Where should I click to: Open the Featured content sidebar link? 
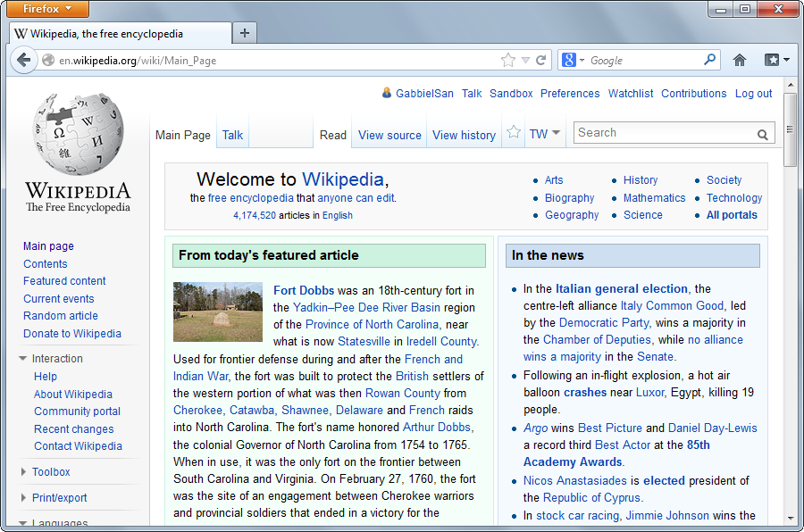click(64, 281)
